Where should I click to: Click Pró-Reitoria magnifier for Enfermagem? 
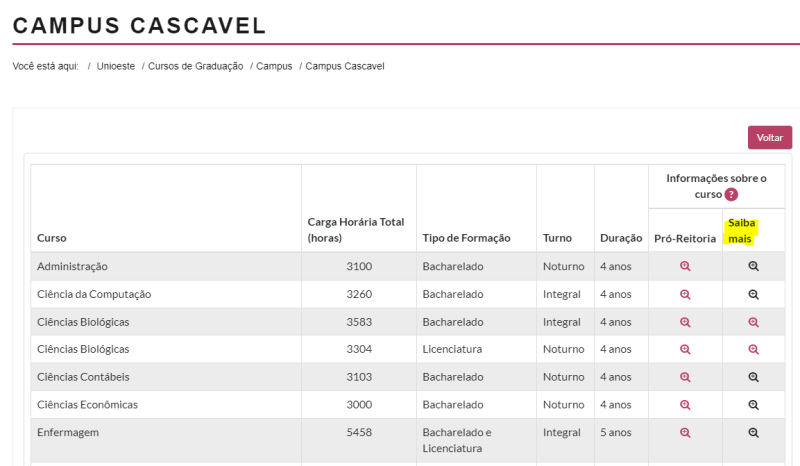tap(685, 433)
